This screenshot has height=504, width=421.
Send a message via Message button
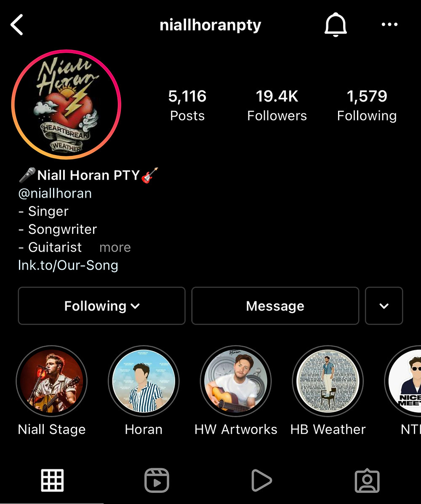[x=275, y=306]
